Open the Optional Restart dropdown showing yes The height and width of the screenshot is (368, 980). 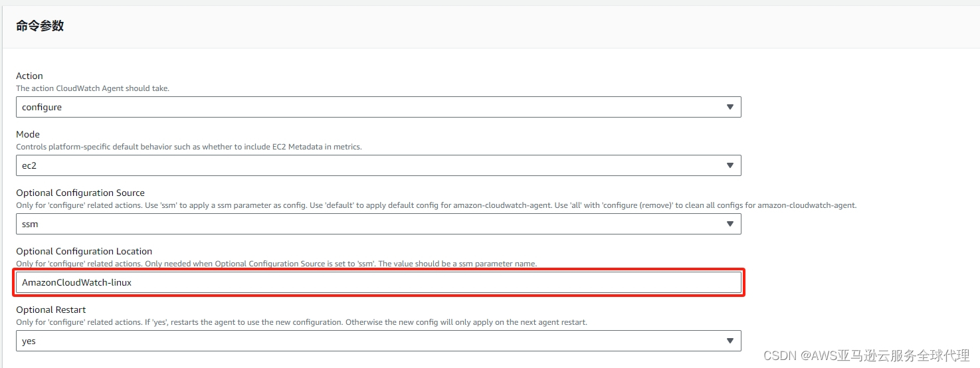pyautogui.click(x=378, y=341)
